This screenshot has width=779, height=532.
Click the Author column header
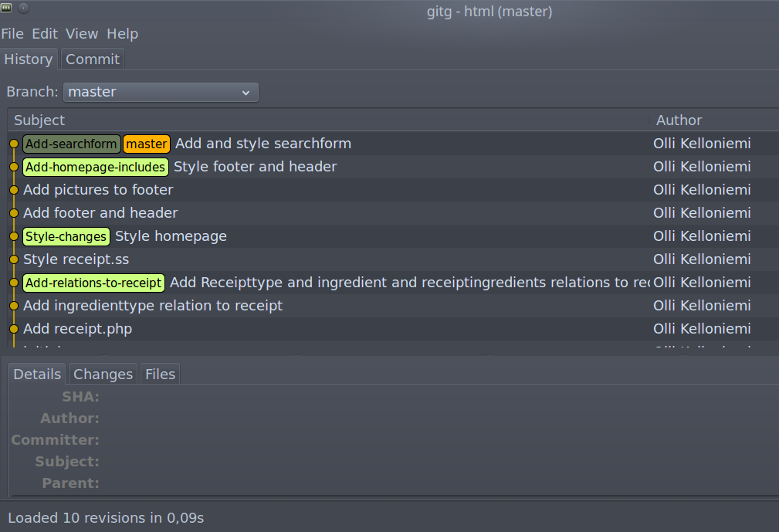[679, 120]
